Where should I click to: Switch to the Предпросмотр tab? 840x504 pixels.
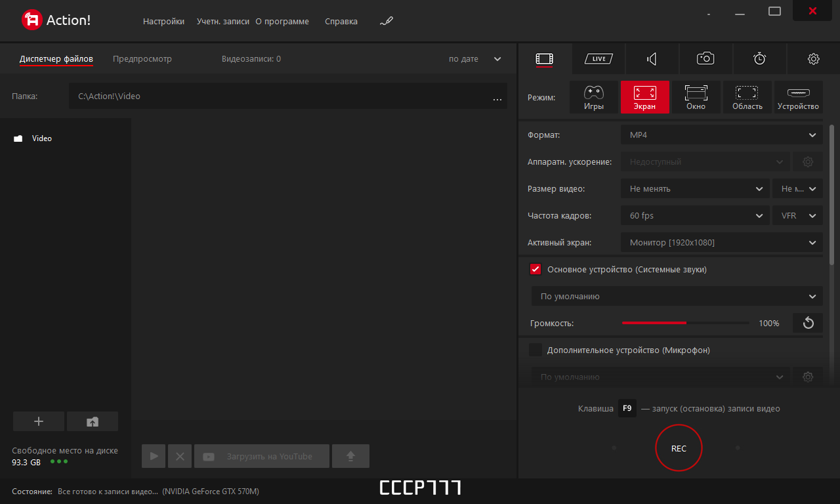coord(142,58)
